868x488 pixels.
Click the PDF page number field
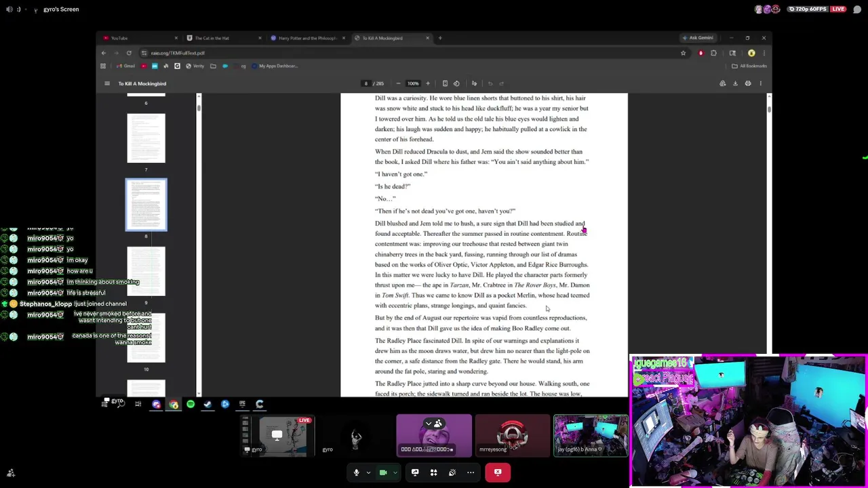coord(366,83)
